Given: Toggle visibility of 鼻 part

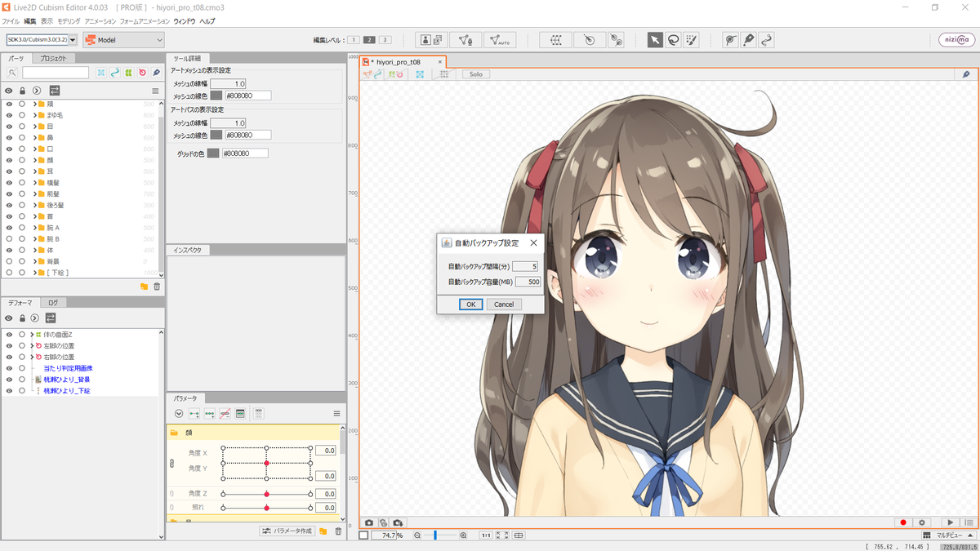Looking at the screenshot, I should [9, 138].
